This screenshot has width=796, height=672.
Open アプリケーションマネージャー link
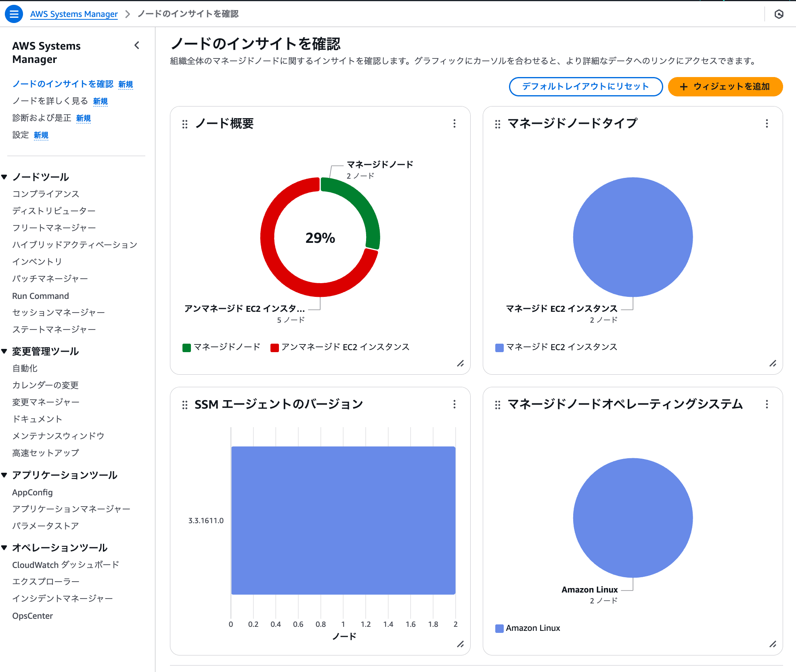[71, 509]
